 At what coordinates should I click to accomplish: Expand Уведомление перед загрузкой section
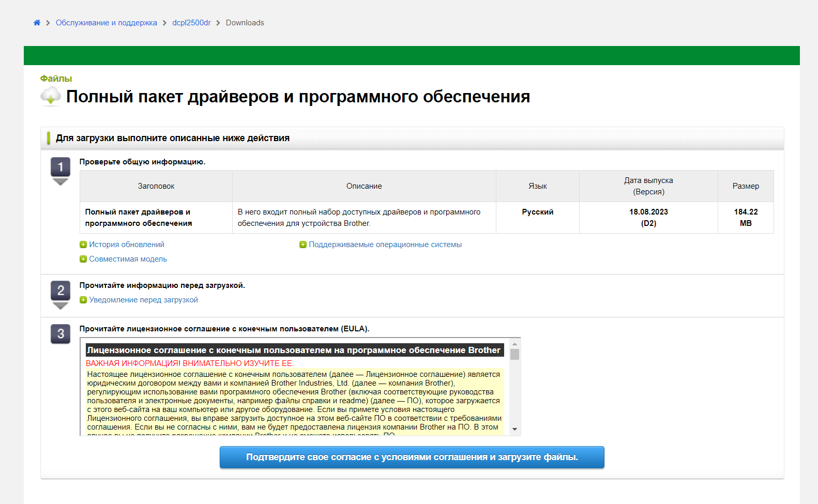pos(143,300)
